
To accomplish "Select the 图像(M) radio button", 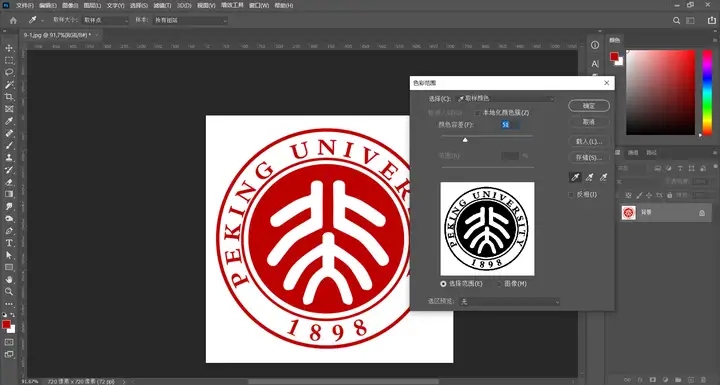I will pos(499,284).
